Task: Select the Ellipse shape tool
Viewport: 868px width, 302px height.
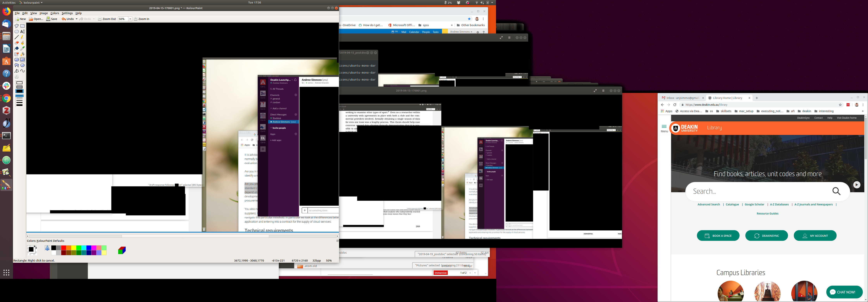Action: tap(23, 65)
